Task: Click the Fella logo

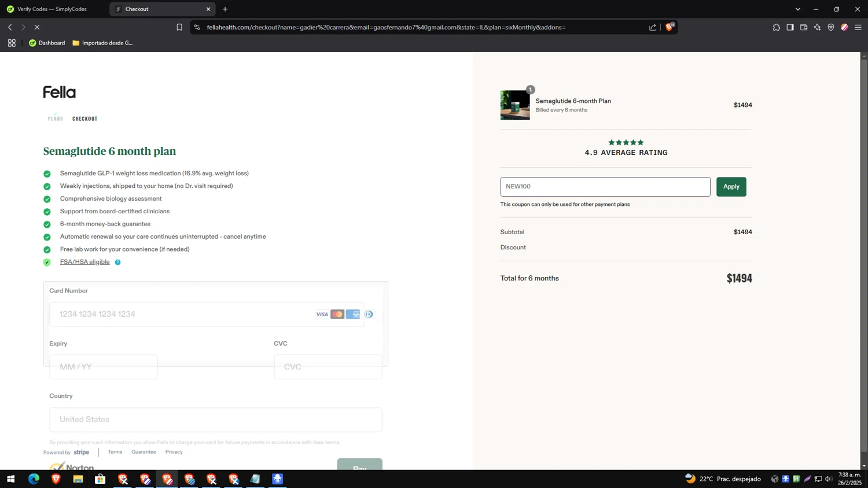Action: (60, 92)
